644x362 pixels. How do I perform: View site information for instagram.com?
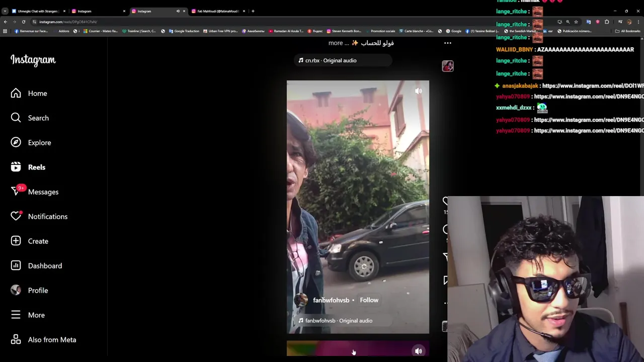click(x=34, y=22)
